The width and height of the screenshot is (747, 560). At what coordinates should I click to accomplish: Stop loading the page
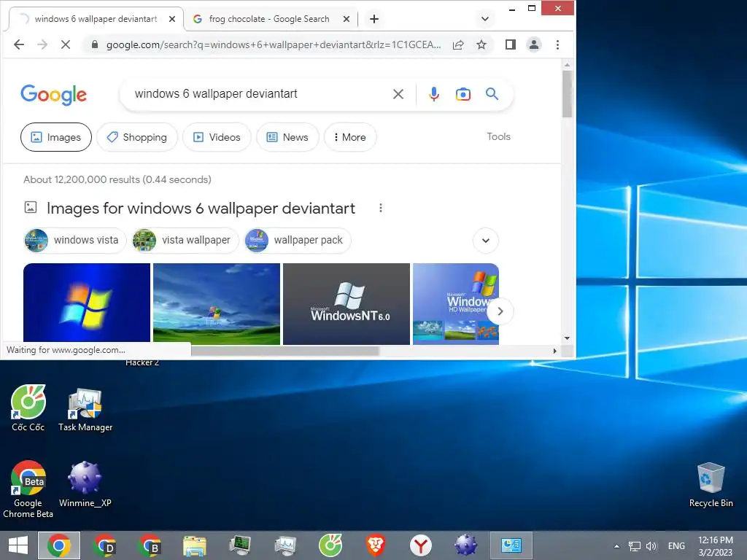coord(66,44)
